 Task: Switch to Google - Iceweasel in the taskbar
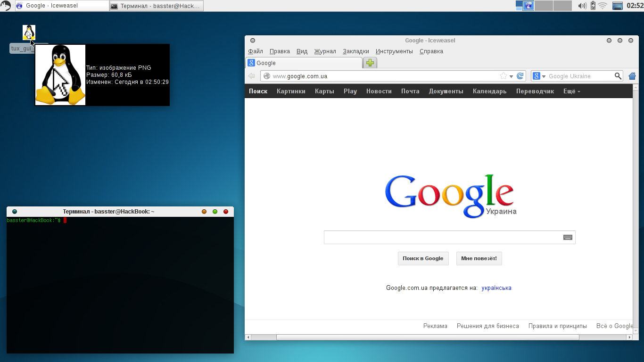[62, 6]
